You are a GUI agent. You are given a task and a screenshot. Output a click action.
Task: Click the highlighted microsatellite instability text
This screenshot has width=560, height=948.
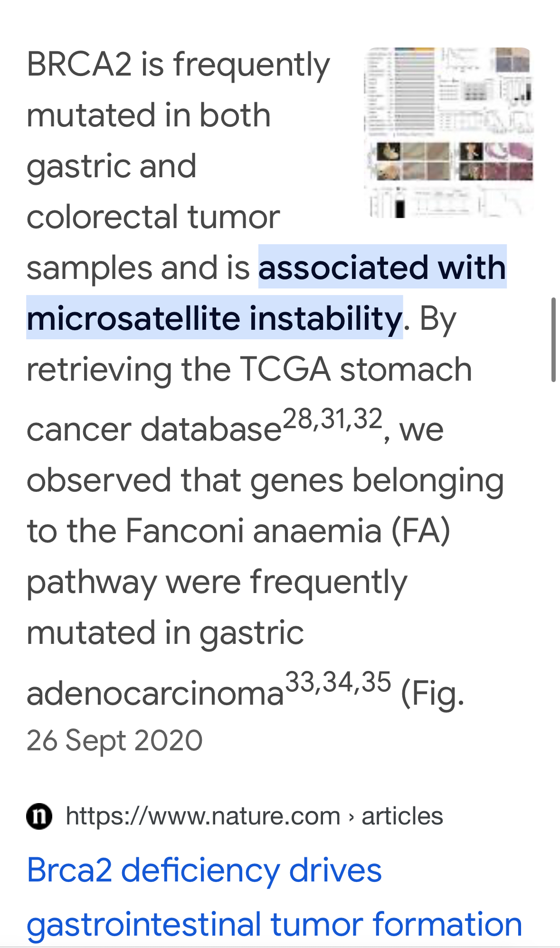point(215,317)
